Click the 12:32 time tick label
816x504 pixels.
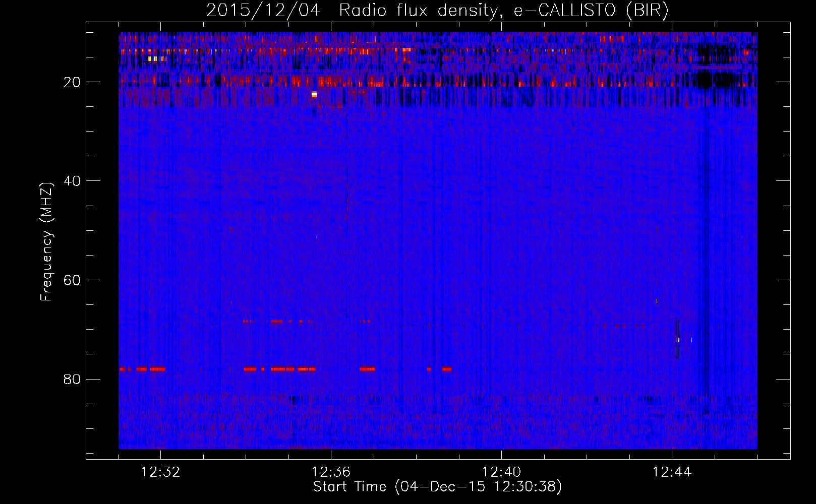pyautogui.click(x=161, y=472)
